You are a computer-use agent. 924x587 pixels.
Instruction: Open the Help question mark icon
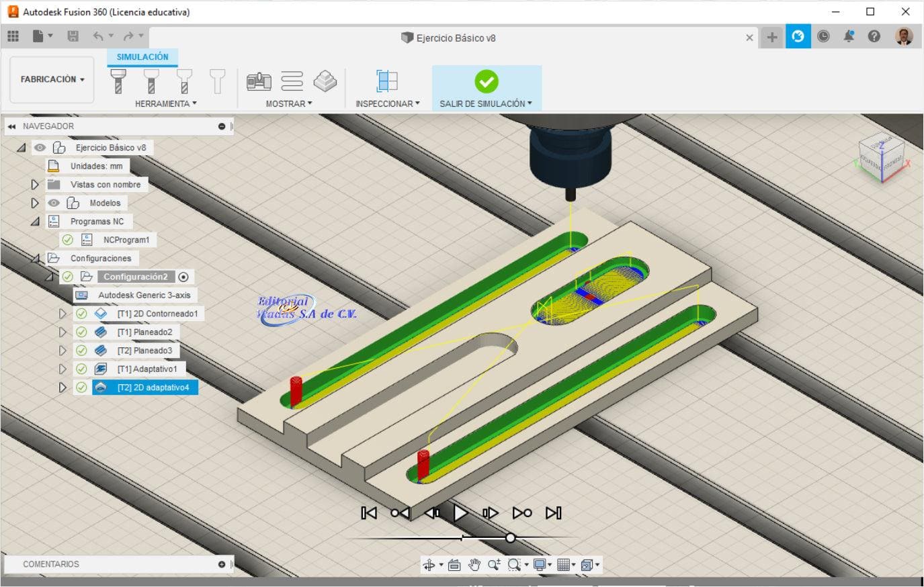click(874, 37)
